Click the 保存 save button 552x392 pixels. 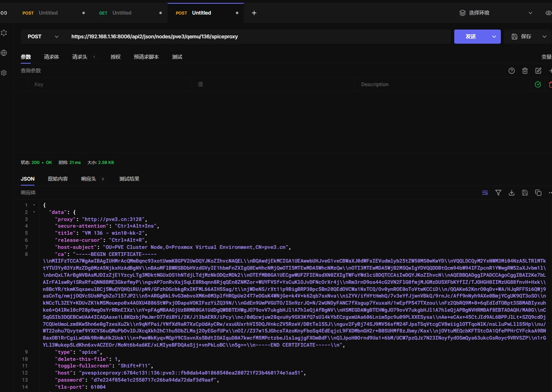point(522,37)
